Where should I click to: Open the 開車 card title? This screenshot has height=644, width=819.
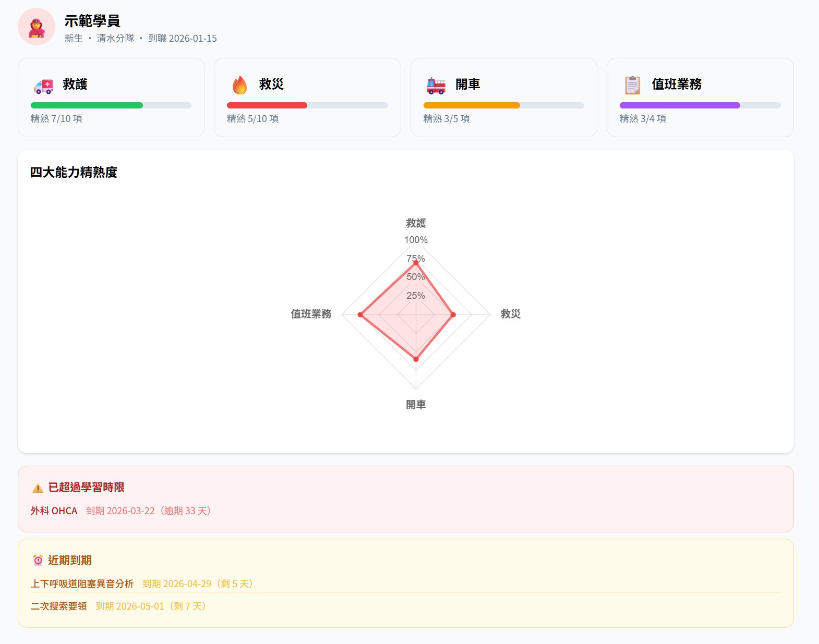[468, 84]
